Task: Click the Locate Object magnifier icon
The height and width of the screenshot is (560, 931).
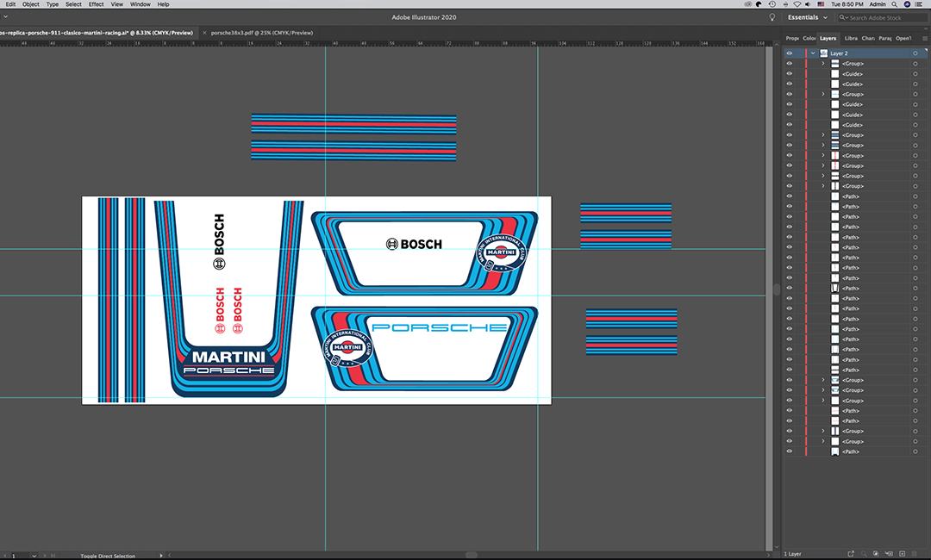Action: tap(863, 552)
